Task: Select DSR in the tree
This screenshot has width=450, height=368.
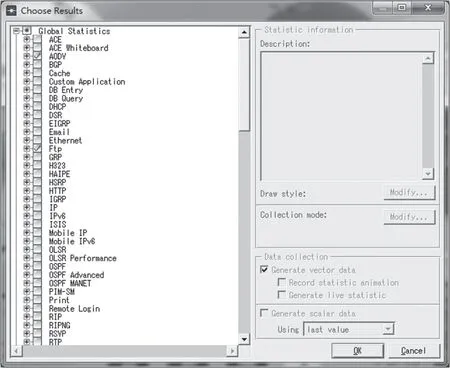Action: tap(55, 115)
